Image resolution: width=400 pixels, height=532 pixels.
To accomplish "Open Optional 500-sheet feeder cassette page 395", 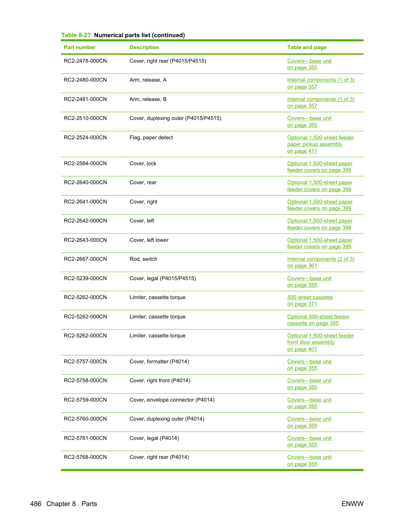I will pos(318,320).
